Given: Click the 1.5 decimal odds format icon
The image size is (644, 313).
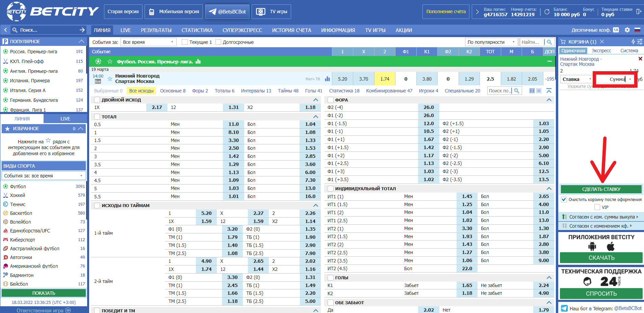Looking at the screenshot, I should point(616,30).
